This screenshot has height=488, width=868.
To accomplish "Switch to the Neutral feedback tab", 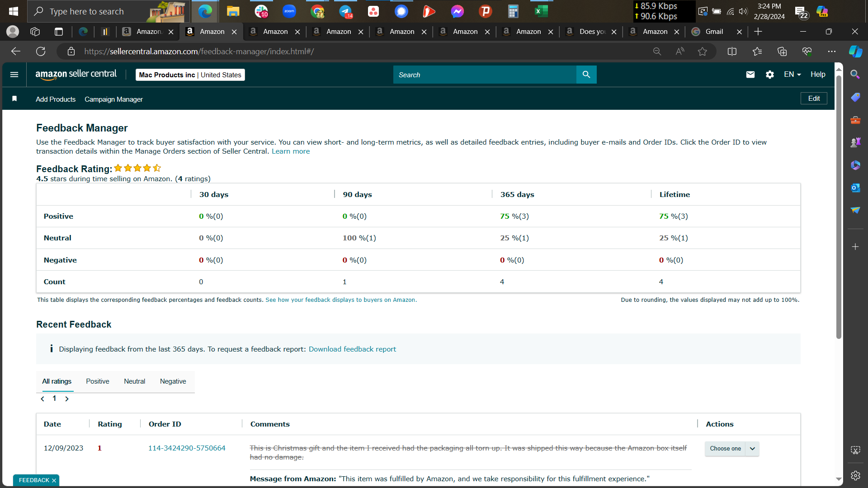I will coord(135,381).
